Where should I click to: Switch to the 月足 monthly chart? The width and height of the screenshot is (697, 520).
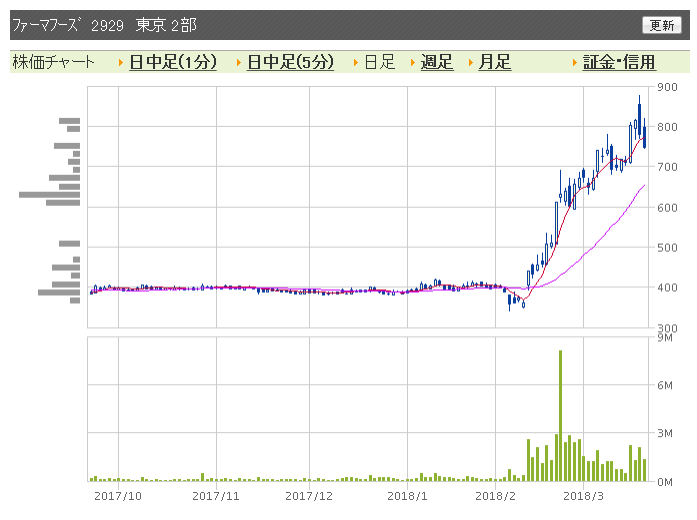click(x=494, y=62)
